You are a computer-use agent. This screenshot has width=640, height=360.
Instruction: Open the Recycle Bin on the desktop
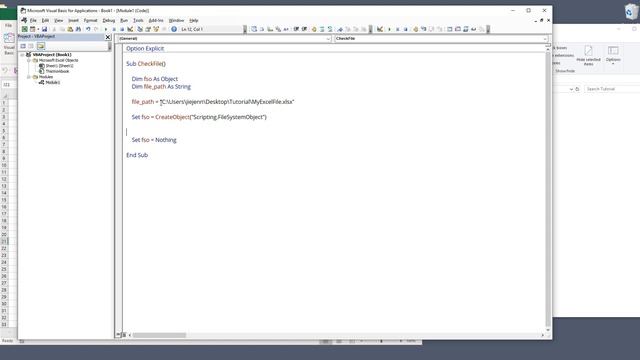[x=631, y=11]
